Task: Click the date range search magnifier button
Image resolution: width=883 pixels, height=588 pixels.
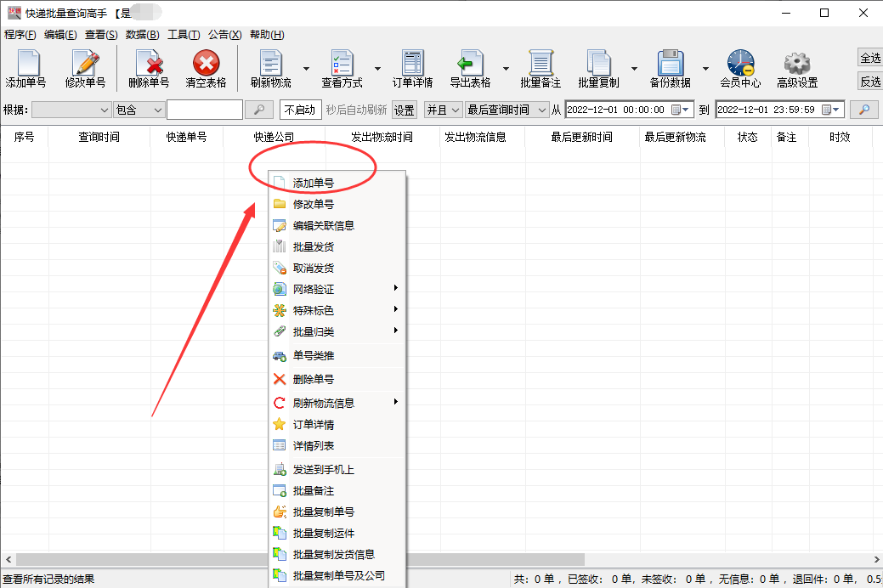Action: pyautogui.click(x=863, y=110)
